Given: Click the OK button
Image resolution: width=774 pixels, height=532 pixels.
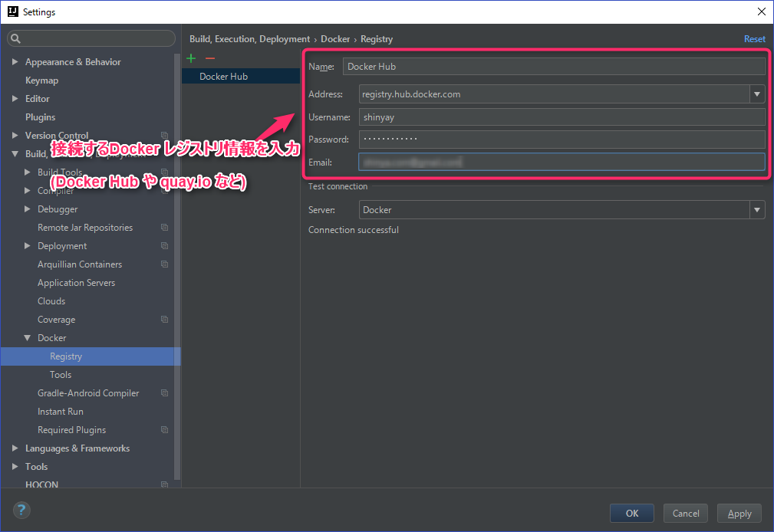Looking at the screenshot, I should point(632,514).
